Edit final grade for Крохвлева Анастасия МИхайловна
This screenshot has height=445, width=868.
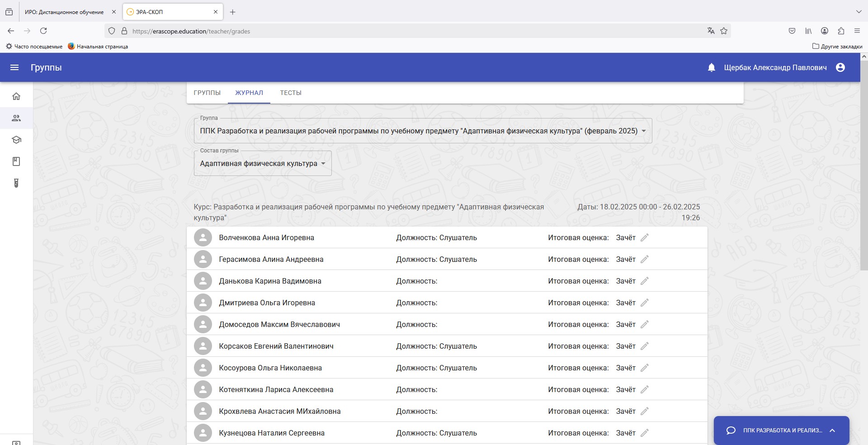pos(645,411)
